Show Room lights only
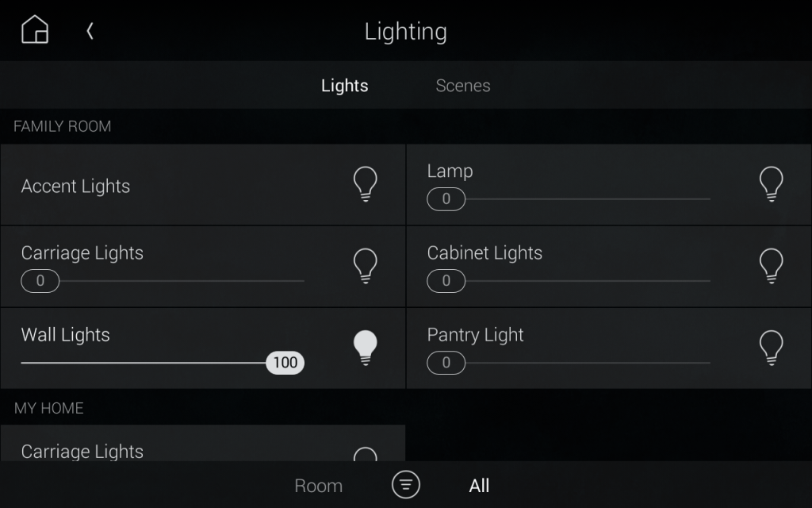Screen dimensions: 812x508 318,486
